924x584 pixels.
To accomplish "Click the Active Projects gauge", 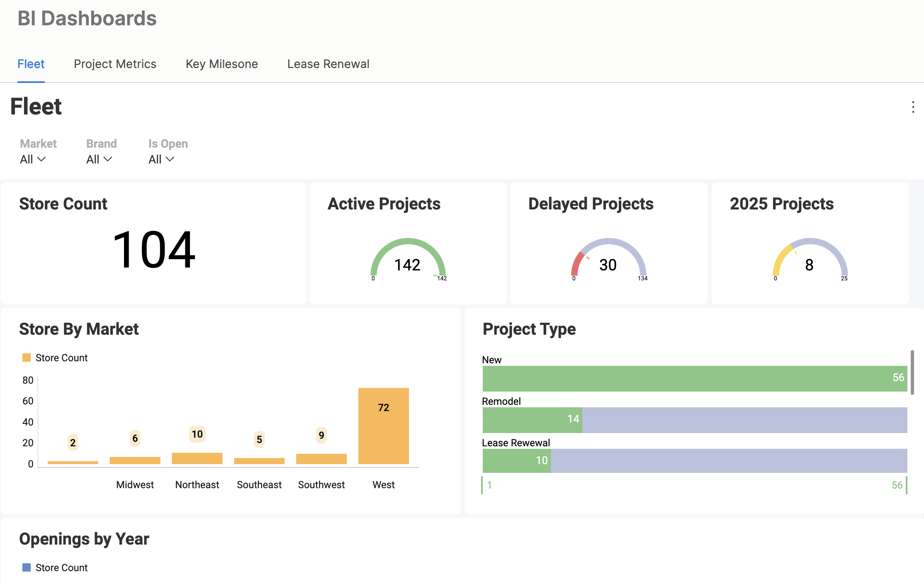I will [x=408, y=259].
